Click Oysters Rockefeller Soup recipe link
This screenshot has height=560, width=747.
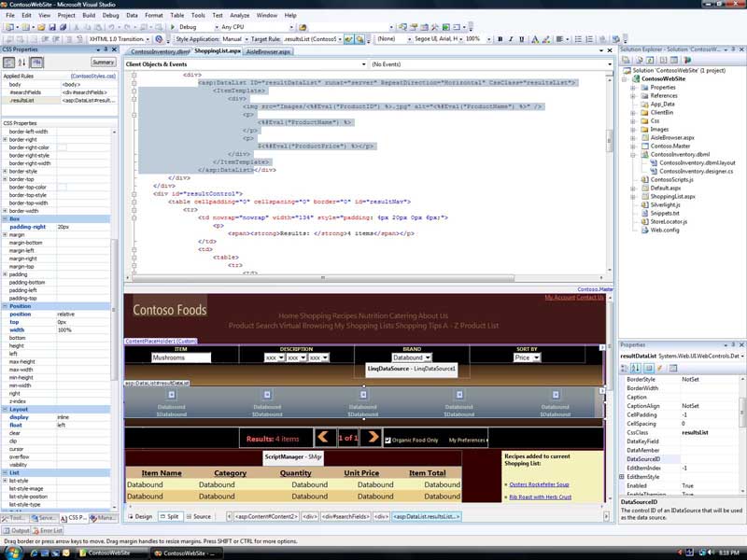pos(539,484)
